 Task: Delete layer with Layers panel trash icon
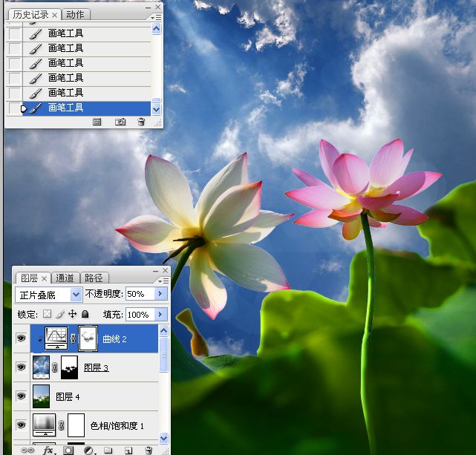149,451
